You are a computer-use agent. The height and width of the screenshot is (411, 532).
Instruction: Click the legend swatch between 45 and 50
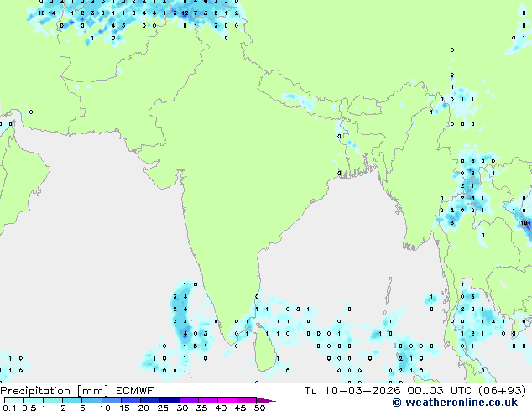point(247,400)
